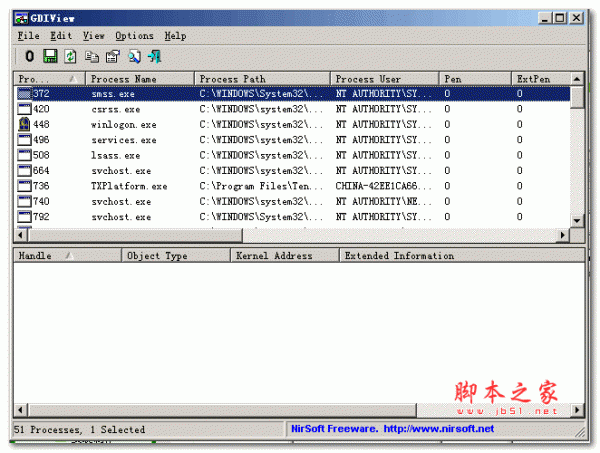Viewport: 600px width, 453px height.
Task: Click the svchost.exe name in row 740
Action: click(121, 202)
